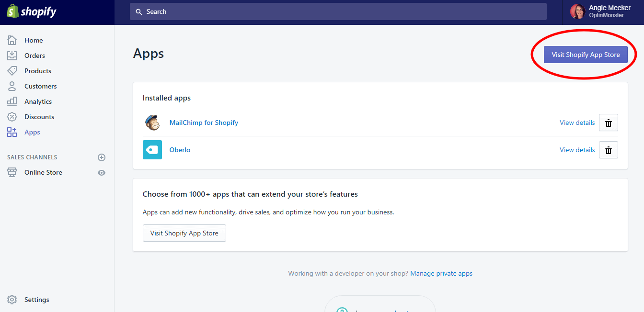644x312 pixels.
Task: Click the Installed apps heading
Action: (167, 98)
